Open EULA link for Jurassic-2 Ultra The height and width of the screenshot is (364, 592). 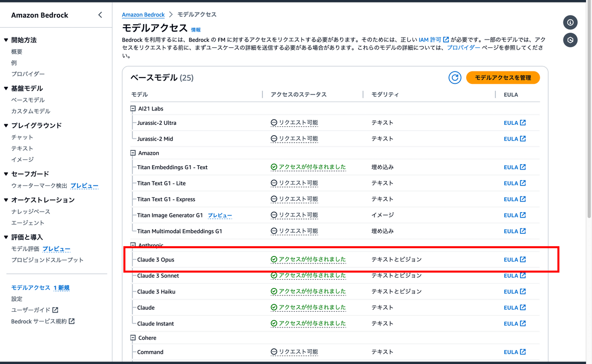pyautogui.click(x=515, y=123)
